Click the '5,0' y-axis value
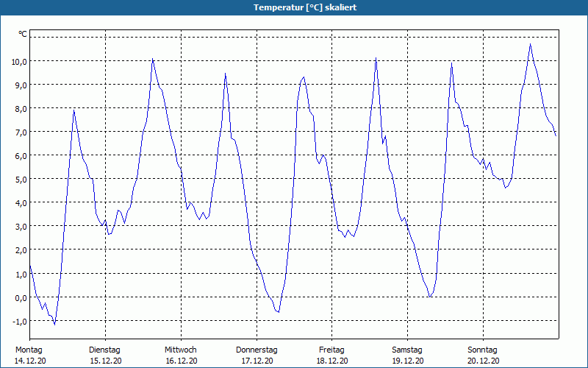 point(21,180)
